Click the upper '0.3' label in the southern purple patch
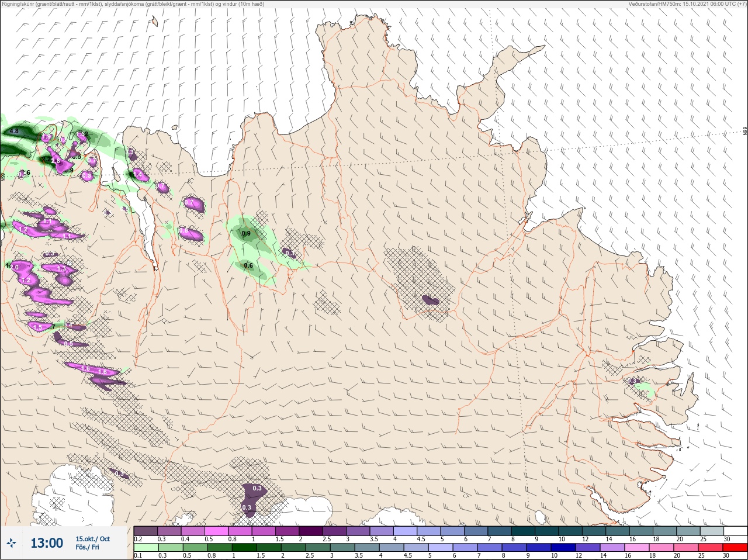This screenshot has height=560, width=748. point(257,488)
